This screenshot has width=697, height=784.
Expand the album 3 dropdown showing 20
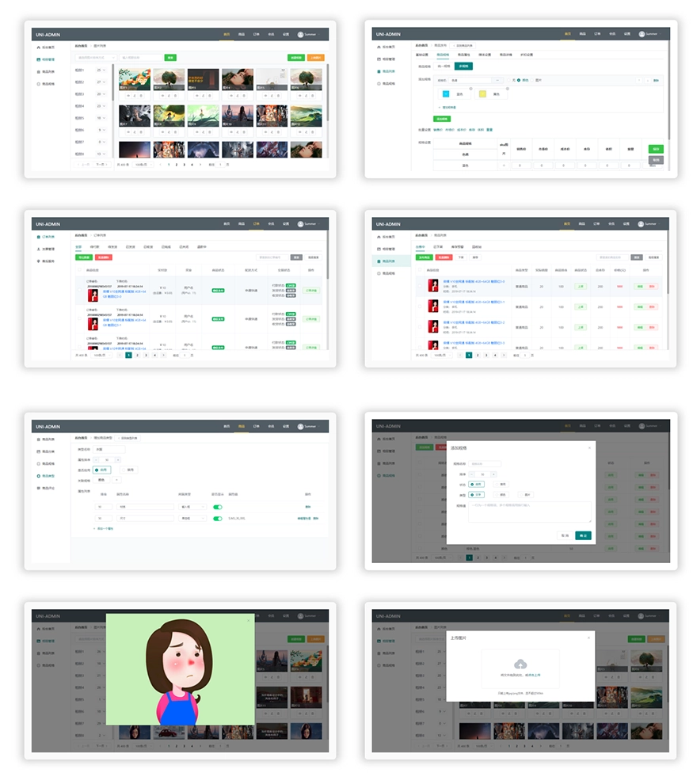101,94
